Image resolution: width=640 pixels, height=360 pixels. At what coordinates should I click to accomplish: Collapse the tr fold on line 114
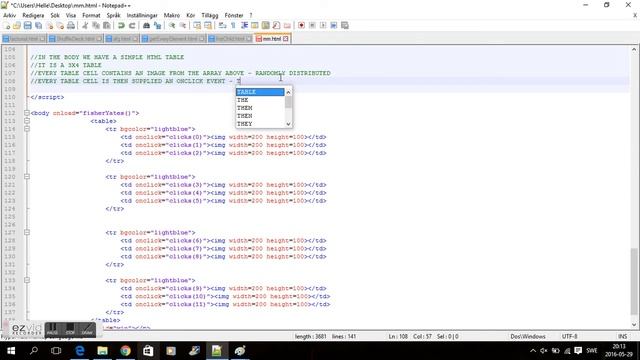pyautogui.click(x=27, y=129)
